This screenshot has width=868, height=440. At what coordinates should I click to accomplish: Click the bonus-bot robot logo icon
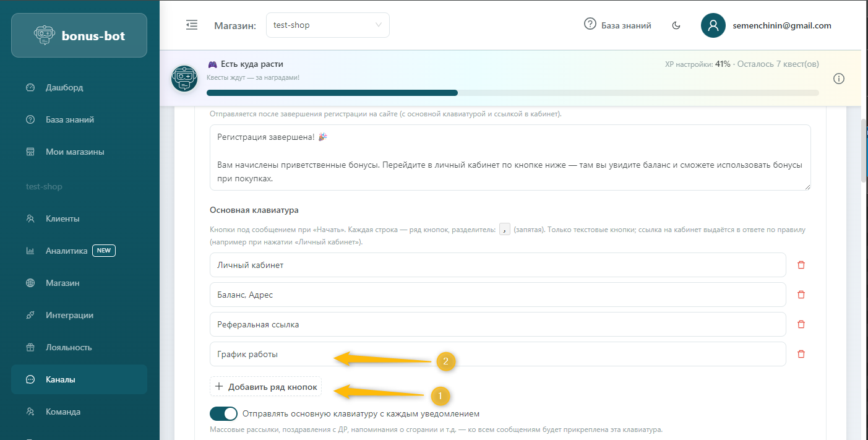click(45, 35)
